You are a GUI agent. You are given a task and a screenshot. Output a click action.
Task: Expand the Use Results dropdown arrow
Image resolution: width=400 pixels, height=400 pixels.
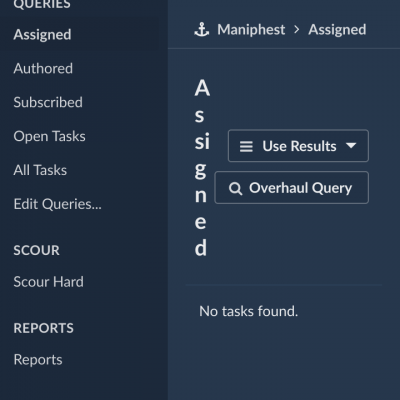pos(351,145)
